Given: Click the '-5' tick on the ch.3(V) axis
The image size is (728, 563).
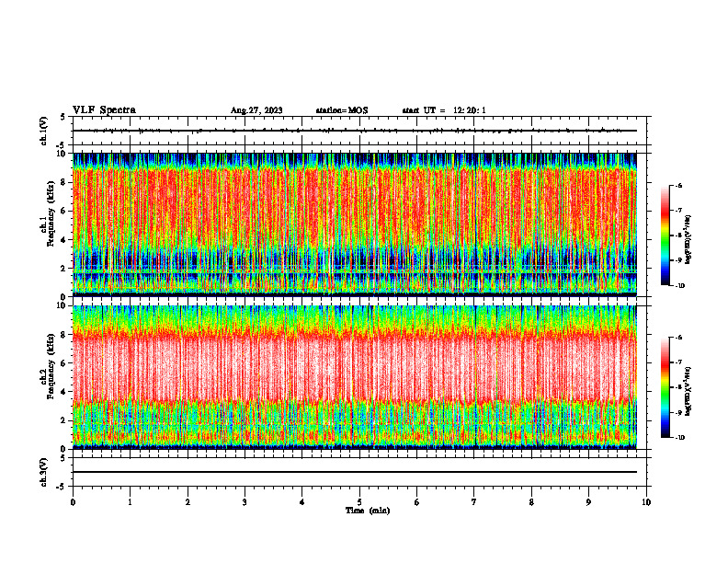Looking at the screenshot, I should (x=61, y=487).
